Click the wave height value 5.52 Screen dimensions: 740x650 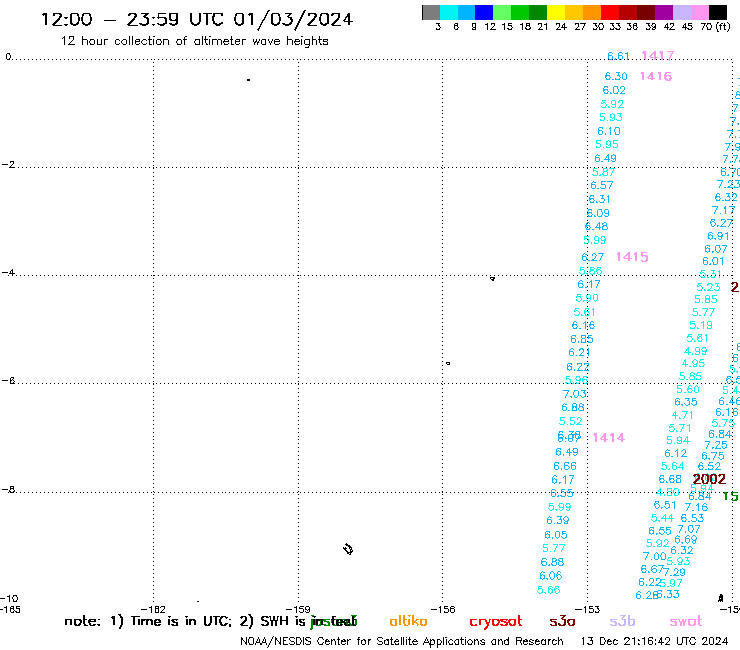point(571,422)
